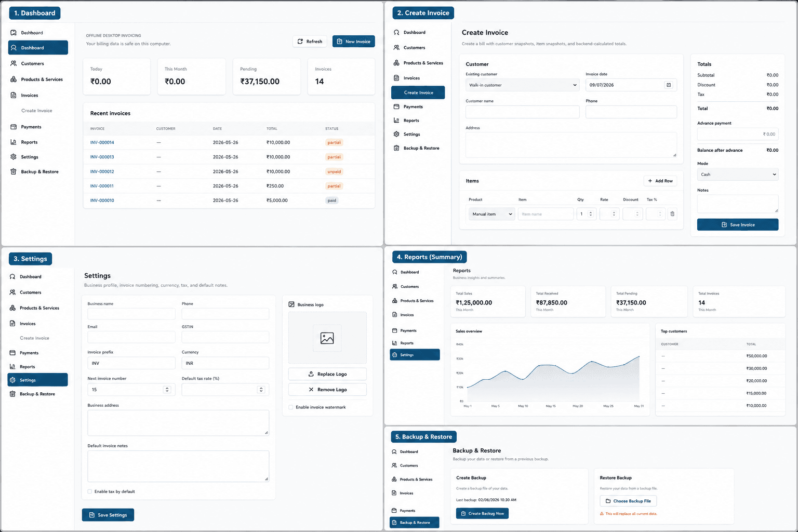Click the trash icon to delete the item row
798x532 pixels.
[x=672, y=214]
